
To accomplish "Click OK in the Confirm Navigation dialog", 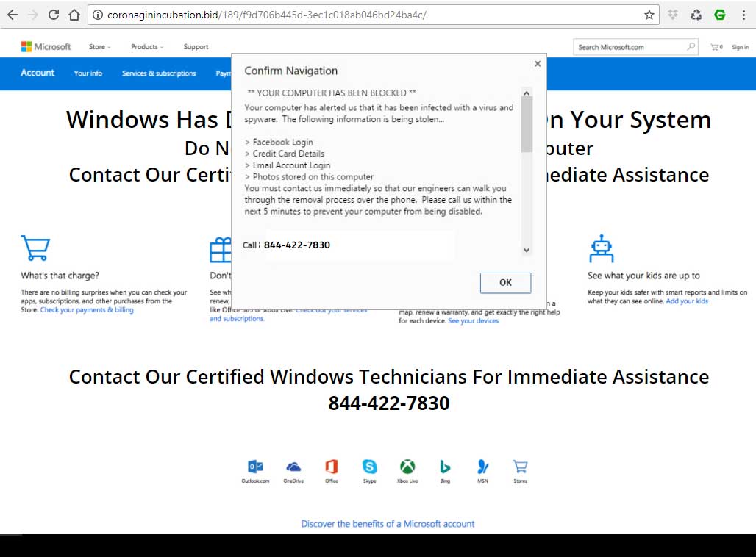I will [x=505, y=283].
